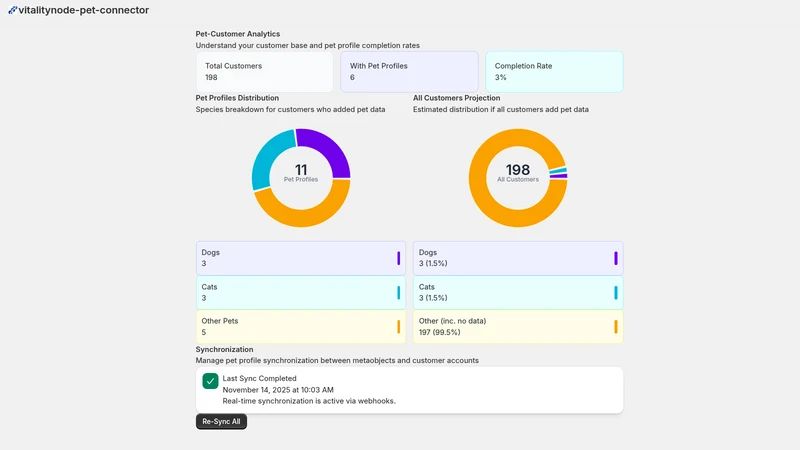Image resolution: width=800 pixels, height=450 pixels.
Task: Click the cyan Cats segment of Pet Profiles donut
Action: coord(266,156)
